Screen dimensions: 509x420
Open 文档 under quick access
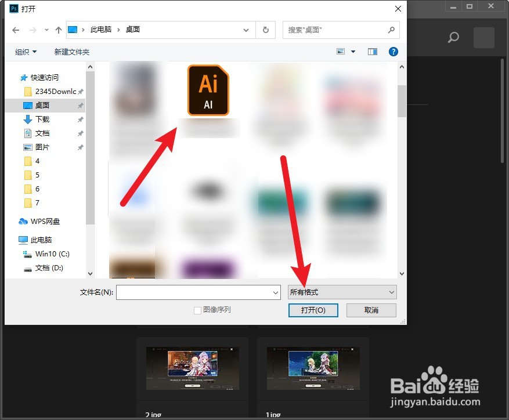42,133
